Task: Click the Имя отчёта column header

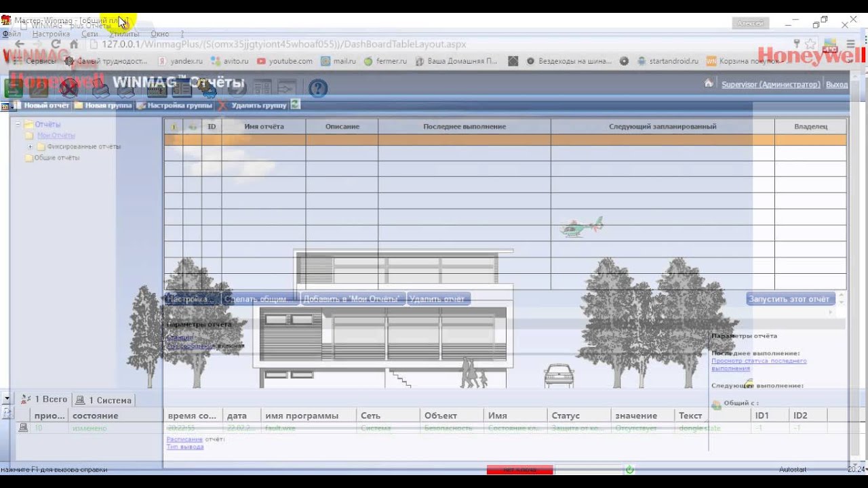Action: pyautogui.click(x=264, y=127)
